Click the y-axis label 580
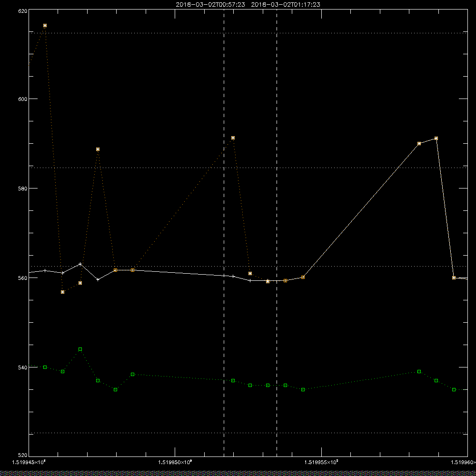The image size is (476, 476). coord(23,188)
